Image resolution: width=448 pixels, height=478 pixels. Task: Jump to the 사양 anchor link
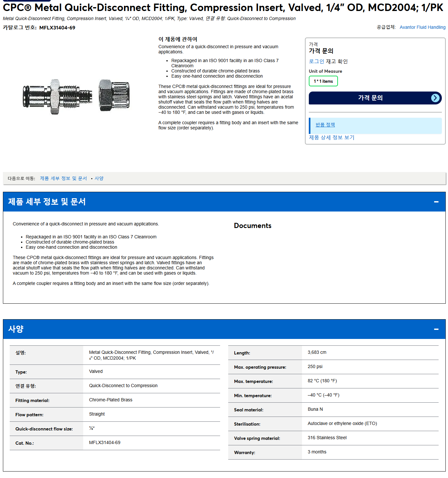[99, 179]
